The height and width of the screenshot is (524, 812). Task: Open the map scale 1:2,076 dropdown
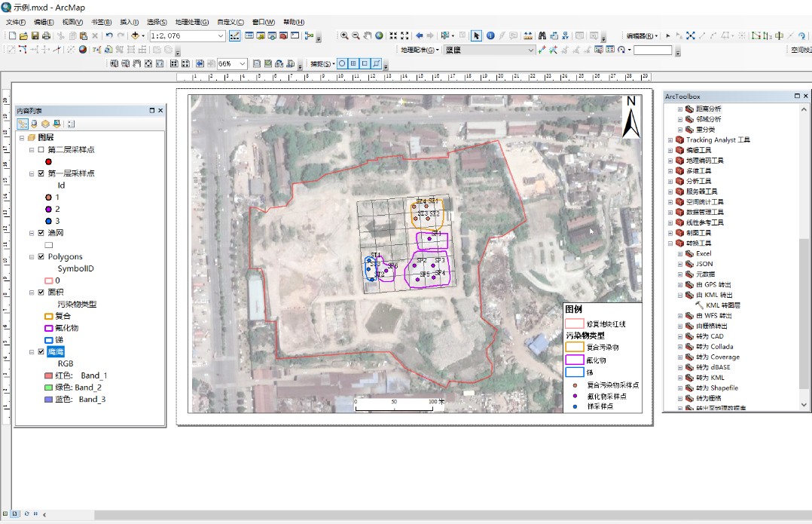(x=221, y=35)
